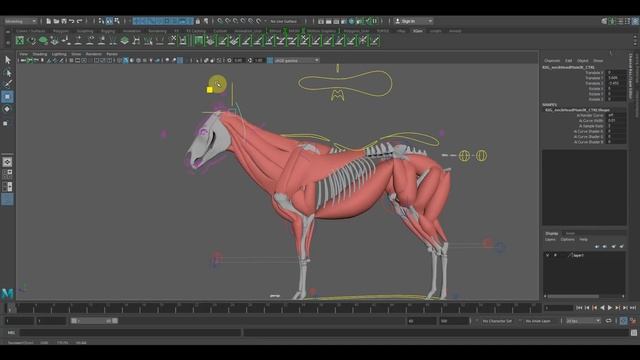
Task: Activate the Move tool in toolbox
Action: [7, 97]
